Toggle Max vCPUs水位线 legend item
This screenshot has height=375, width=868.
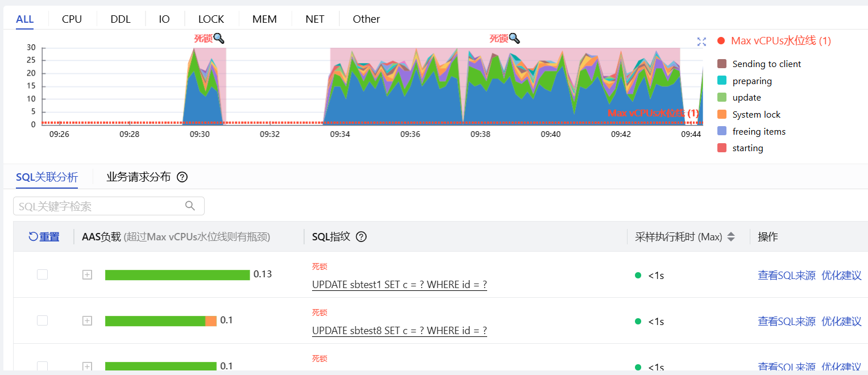point(774,40)
